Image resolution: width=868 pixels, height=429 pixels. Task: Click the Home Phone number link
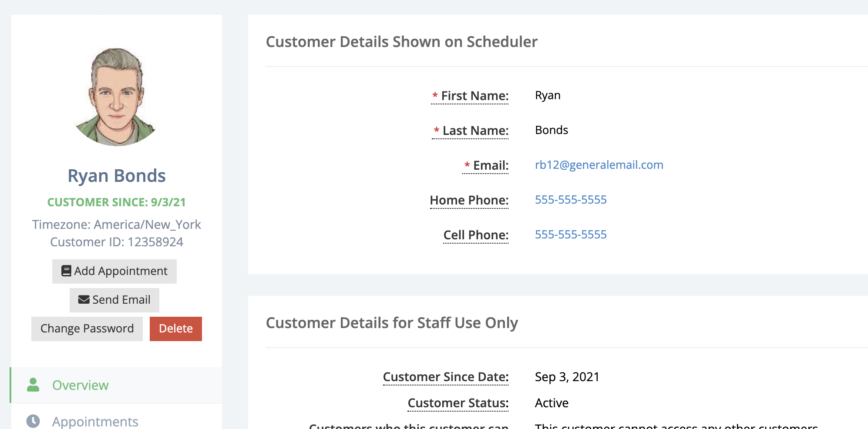[570, 200]
